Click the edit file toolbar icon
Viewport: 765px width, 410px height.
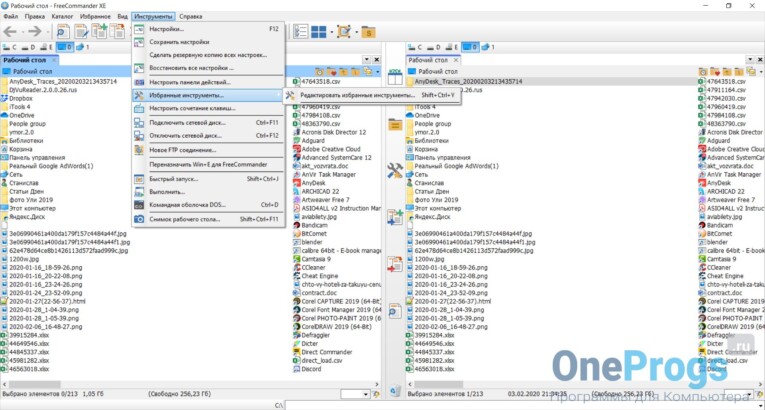click(81, 32)
